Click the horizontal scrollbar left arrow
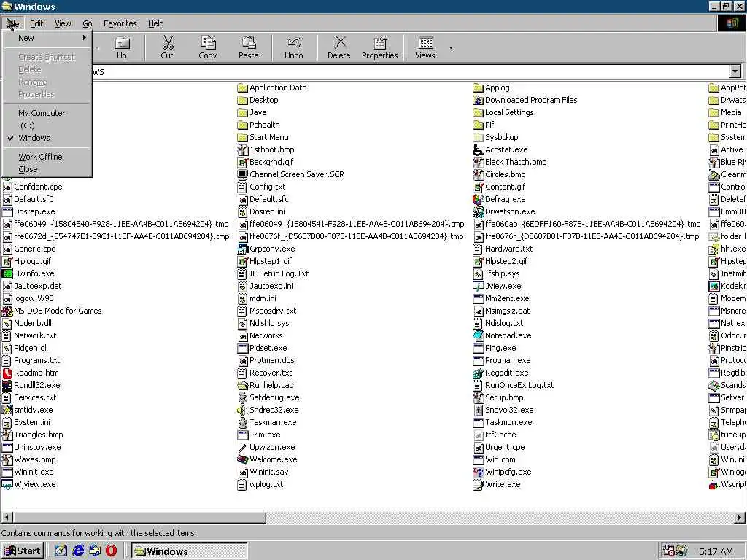 [7, 517]
